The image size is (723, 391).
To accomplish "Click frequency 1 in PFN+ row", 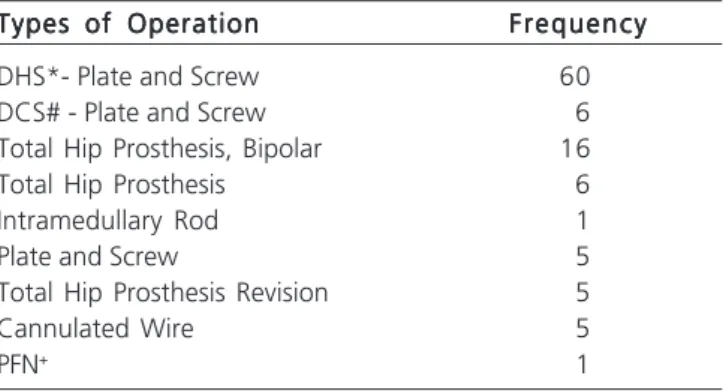I will point(583,365).
